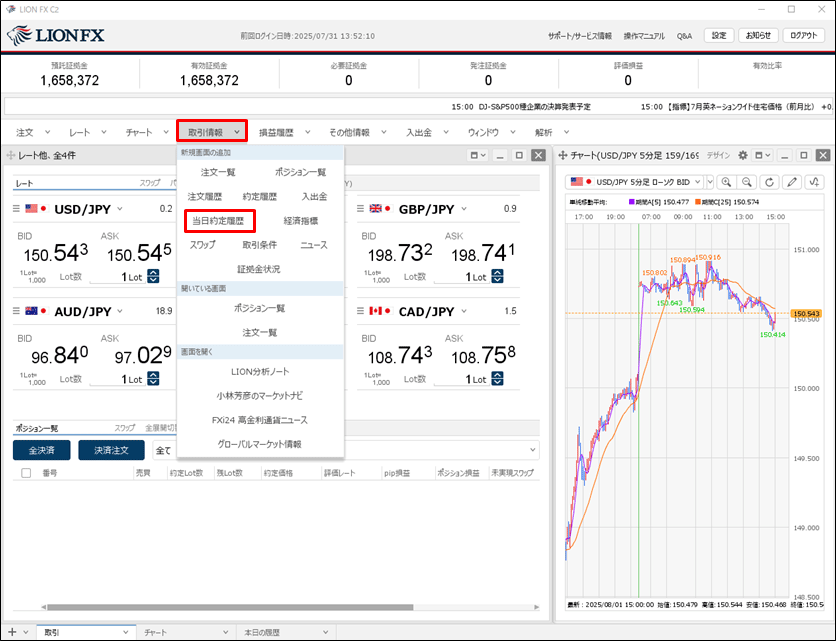Click the hamburger icon beside USD/JPY
Viewport: 836px width, 641px height.
17,209
